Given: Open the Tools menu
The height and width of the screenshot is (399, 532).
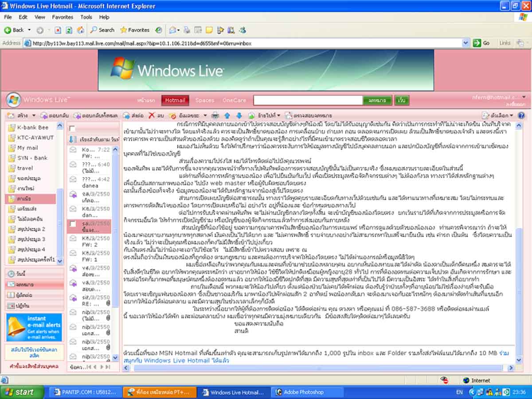Looking at the screenshot, I should point(86,17).
